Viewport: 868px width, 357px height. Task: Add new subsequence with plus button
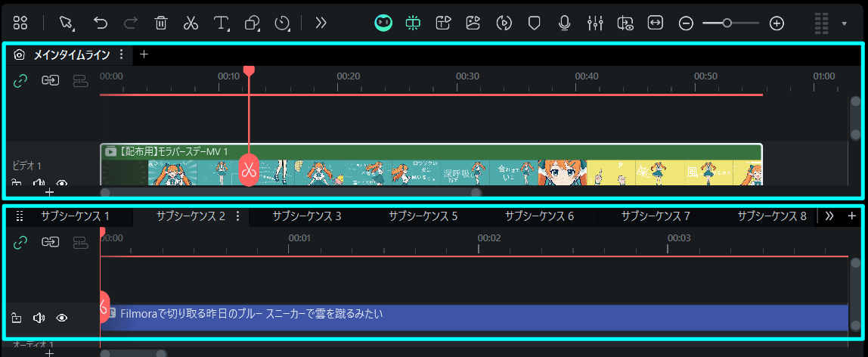point(852,216)
